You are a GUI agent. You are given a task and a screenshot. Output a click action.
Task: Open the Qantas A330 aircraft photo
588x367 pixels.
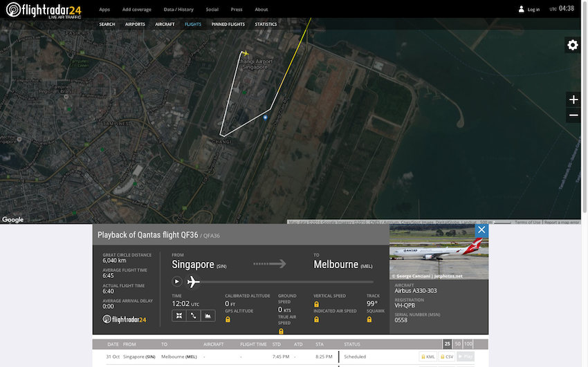439,252
